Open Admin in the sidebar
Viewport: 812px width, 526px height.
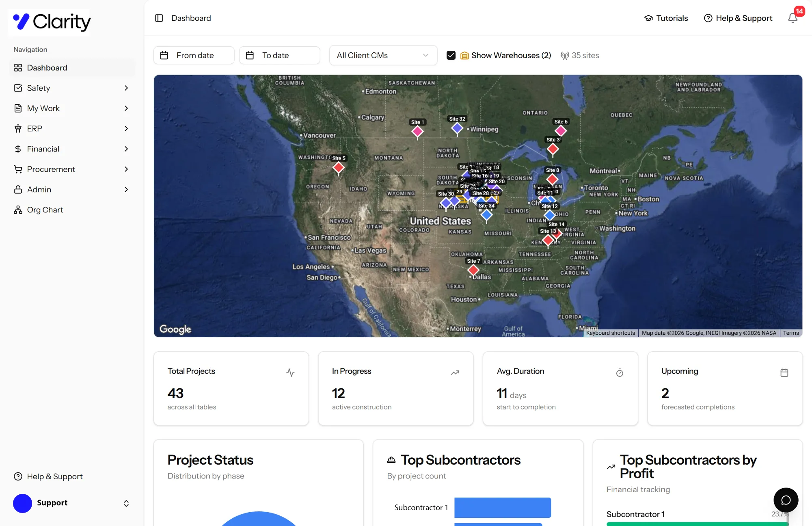(x=72, y=190)
